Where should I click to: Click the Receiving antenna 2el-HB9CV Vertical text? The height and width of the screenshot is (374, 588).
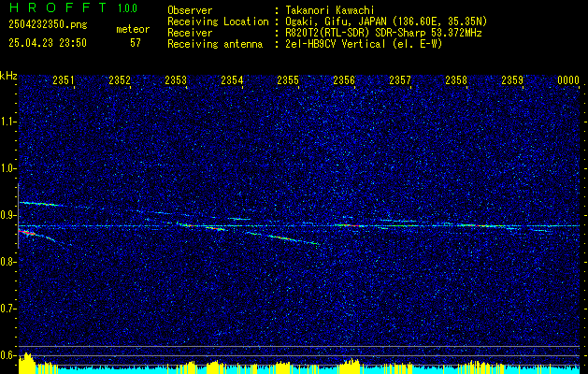(x=364, y=44)
